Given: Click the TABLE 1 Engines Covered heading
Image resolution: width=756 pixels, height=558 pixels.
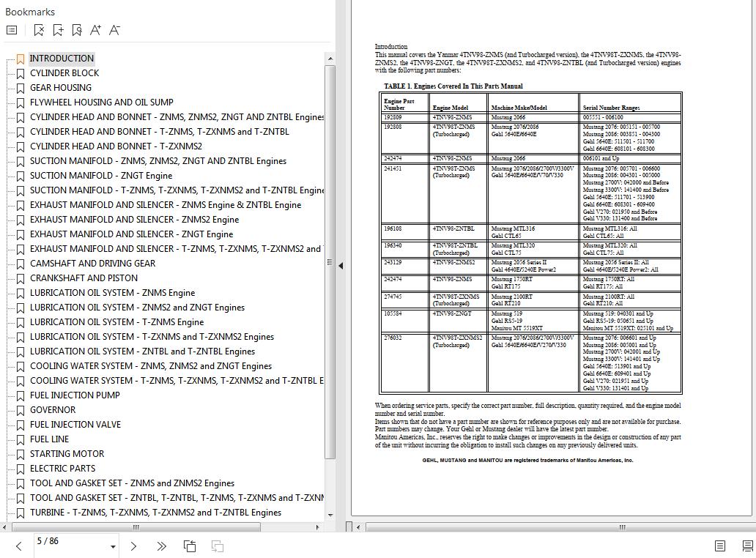Looking at the screenshot, I should (x=453, y=86).
